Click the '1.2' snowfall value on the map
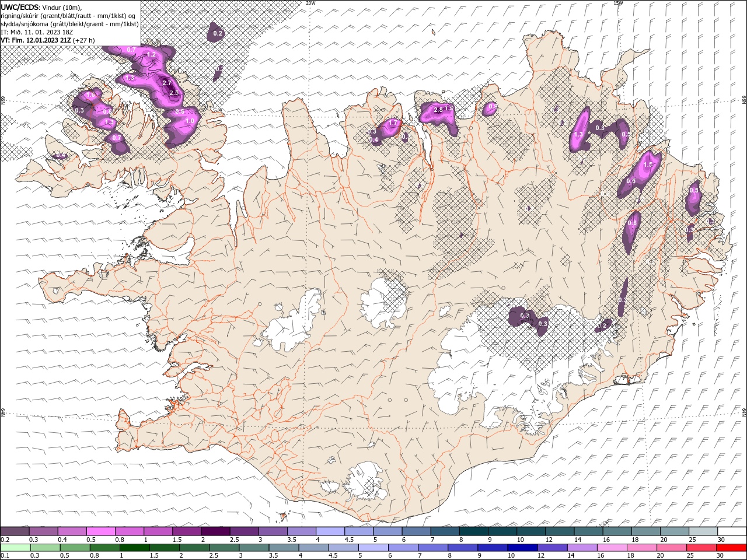 (151, 55)
